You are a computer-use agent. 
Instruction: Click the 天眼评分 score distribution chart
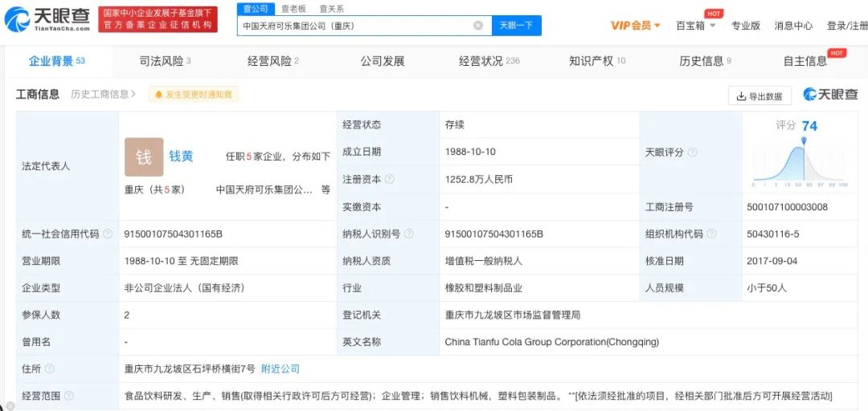[x=799, y=163]
